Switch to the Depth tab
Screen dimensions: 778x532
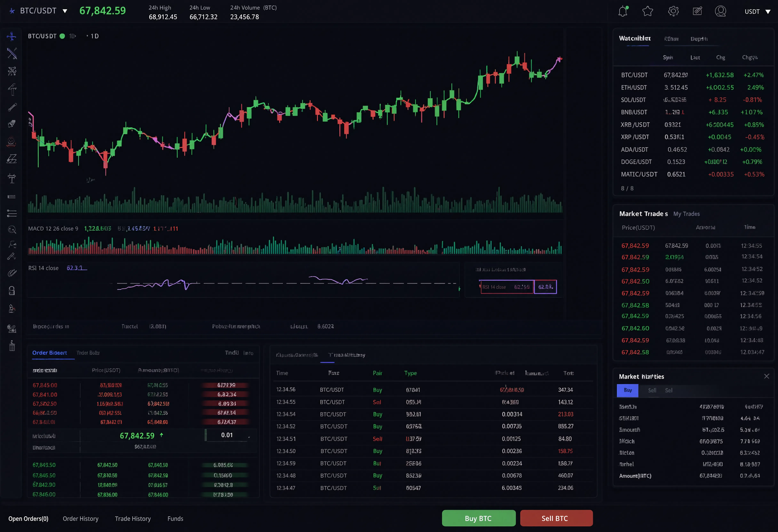click(x=699, y=39)
